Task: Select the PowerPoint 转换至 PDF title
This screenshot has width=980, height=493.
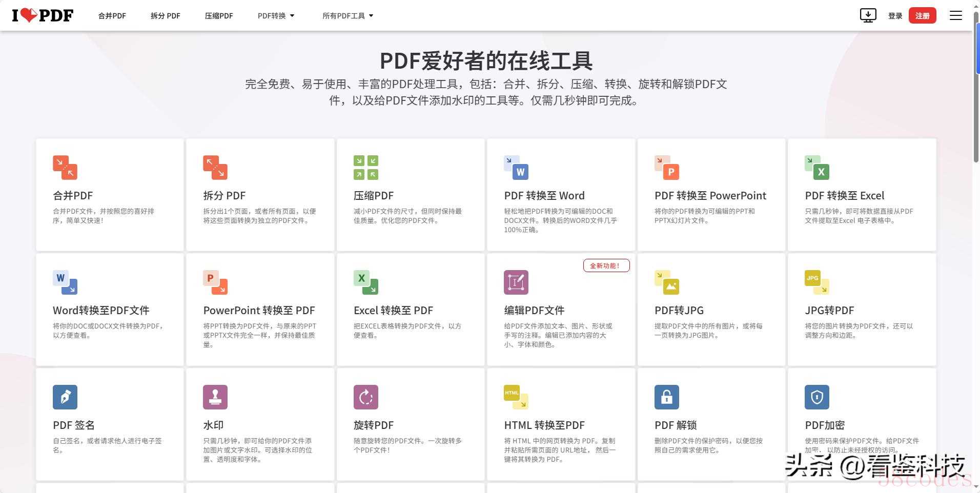Action: pyautogui.click(x=259, y=311)
